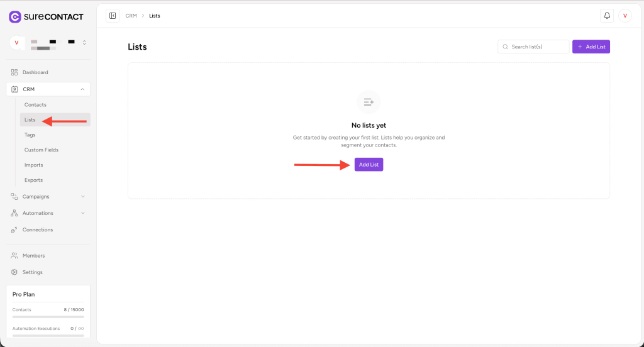Click Add List button in top right
This screenshot has height=347, width=644.
591,47
